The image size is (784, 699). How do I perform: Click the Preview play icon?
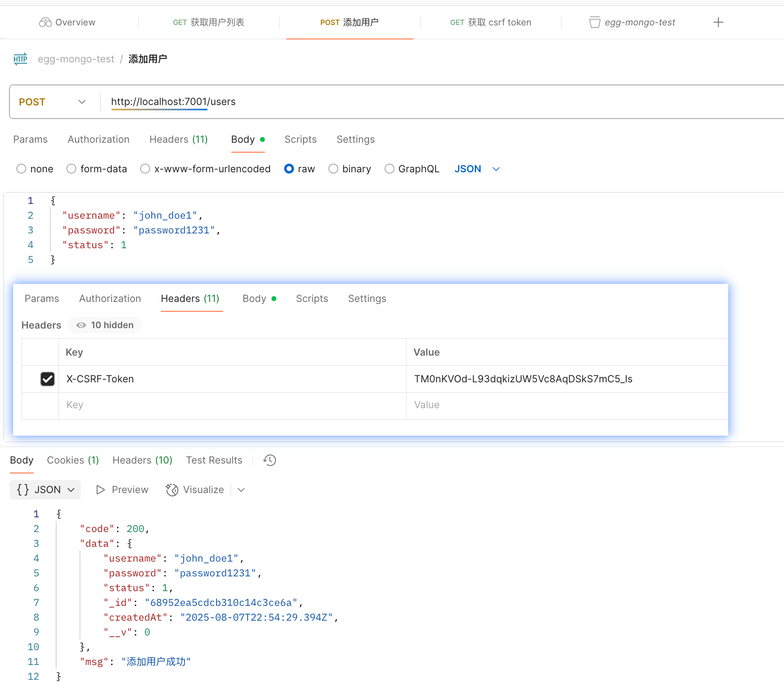pyautogui.click(x=100, y=490)
